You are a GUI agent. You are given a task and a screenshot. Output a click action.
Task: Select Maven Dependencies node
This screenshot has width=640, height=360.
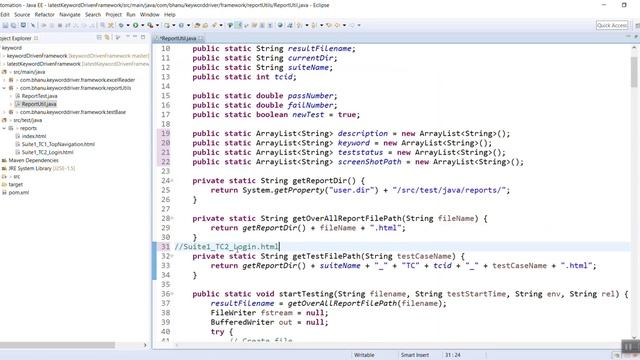[x=33, y=160]
